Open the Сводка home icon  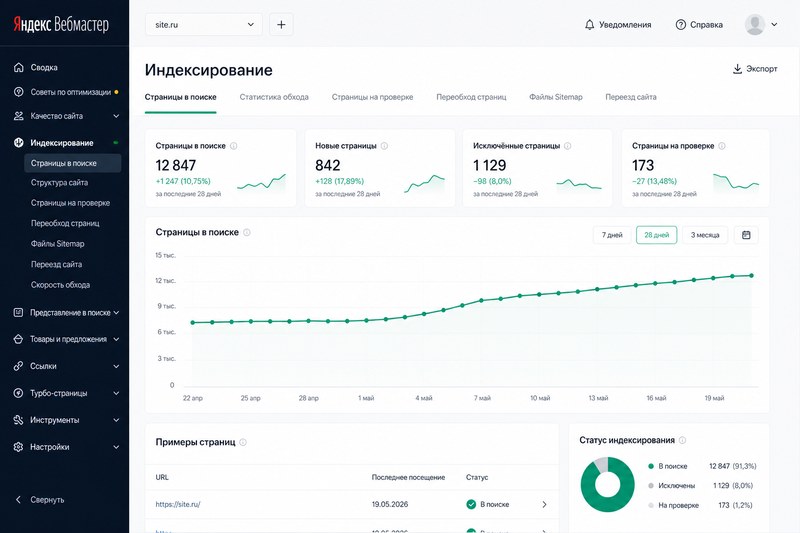point(18,67)
